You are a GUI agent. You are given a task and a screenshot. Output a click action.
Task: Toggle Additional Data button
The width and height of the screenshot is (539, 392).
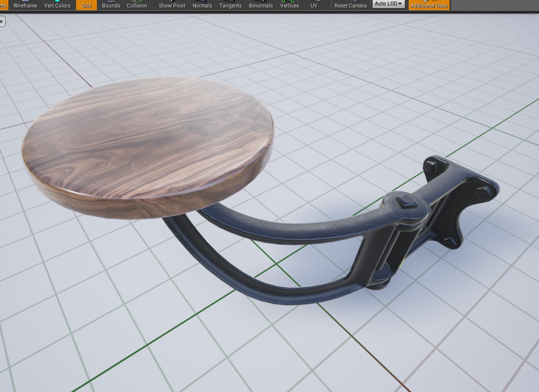429,5
